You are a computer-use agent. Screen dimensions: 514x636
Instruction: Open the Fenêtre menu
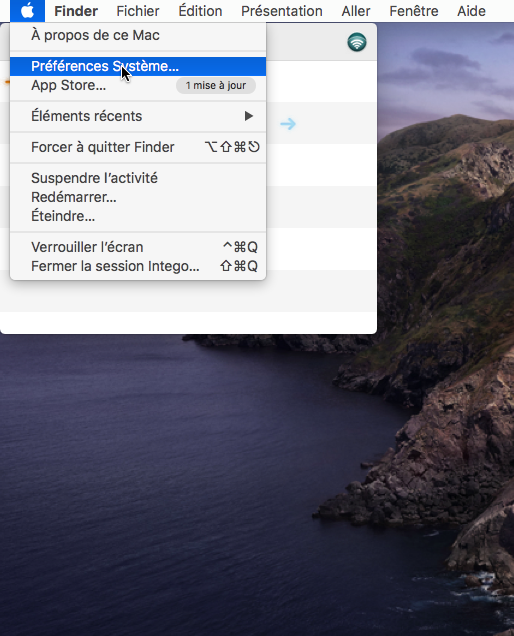pos(414,11)
